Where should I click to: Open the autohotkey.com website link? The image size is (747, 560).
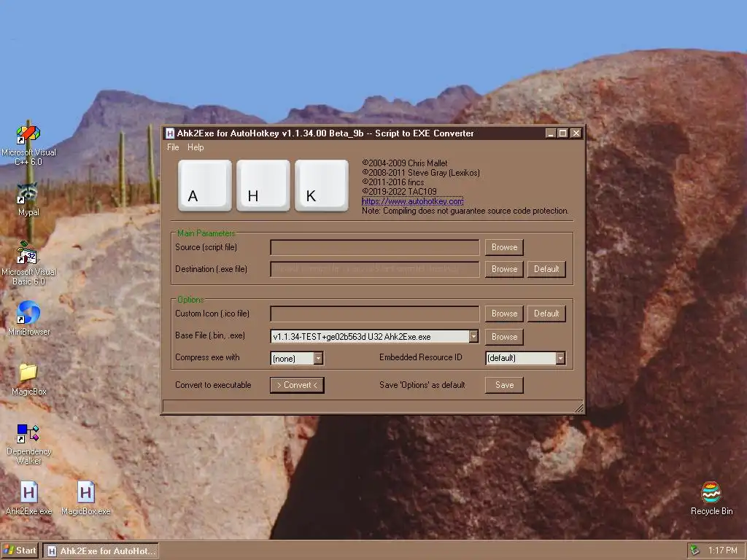(x=413, y=201)
